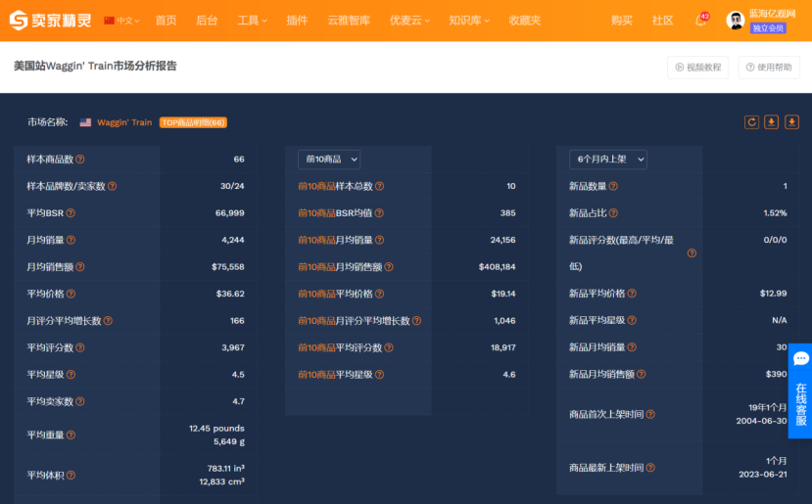Click help icon next to 前10商品月评分平均增长数
The image size is (812, 504).
pos(416,321)
